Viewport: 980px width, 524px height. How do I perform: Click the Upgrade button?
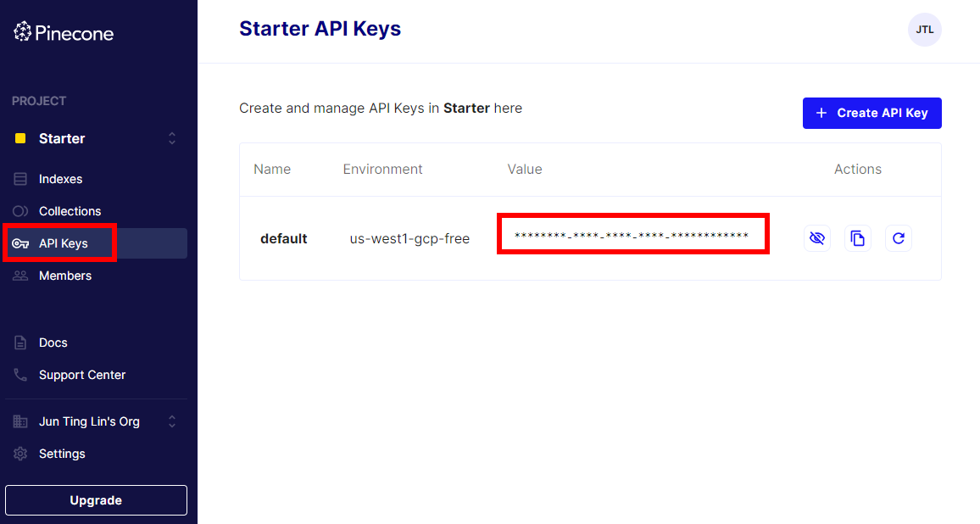click(96, 500)
